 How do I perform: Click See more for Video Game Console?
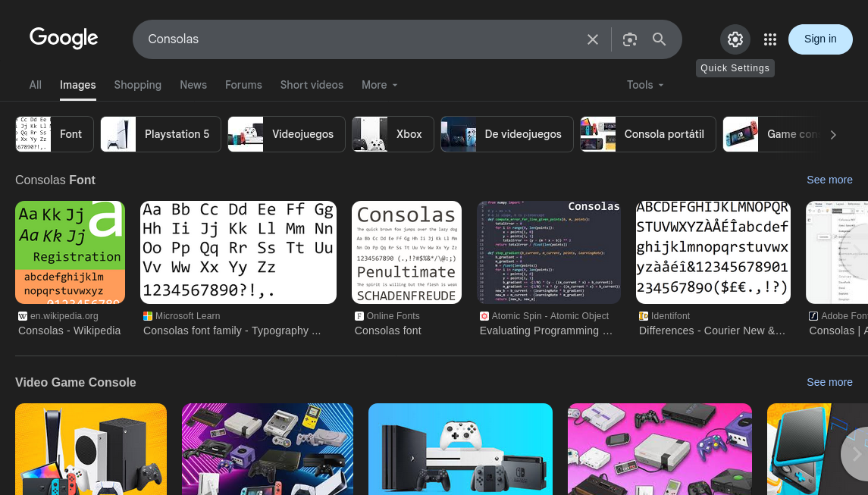click(829, 382)
